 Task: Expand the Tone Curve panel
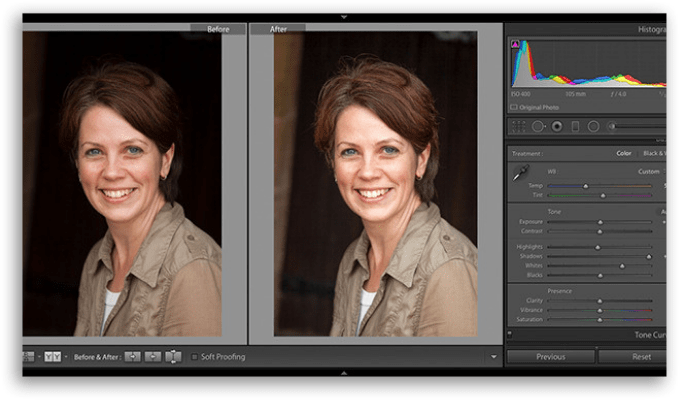click(x=650, y=335)
